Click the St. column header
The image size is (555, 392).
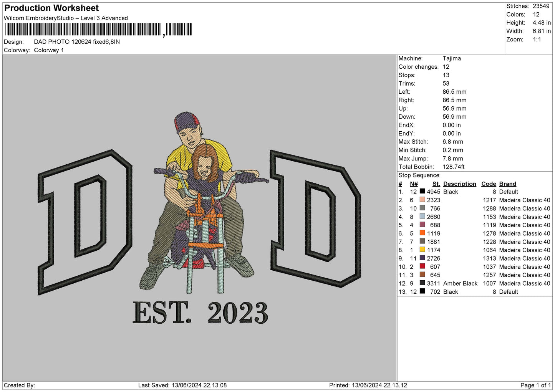click(436, 184)
